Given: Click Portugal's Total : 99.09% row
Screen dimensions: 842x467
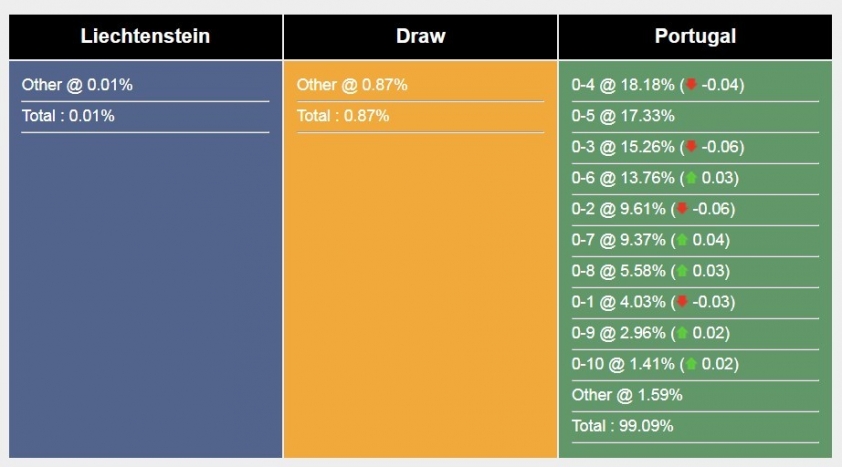Looking at the screenshot, I should tap(623, 426).
